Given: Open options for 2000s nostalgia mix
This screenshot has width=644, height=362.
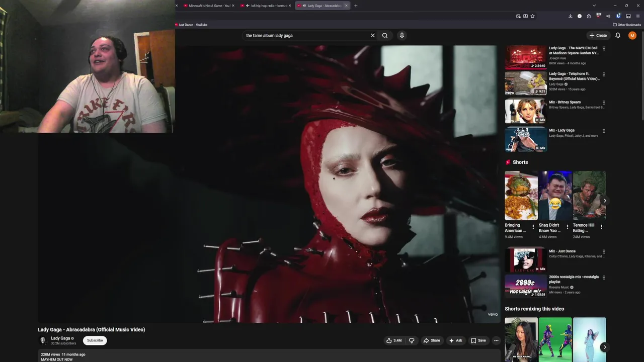Looking at the screenshot, I should click(604, 278).
